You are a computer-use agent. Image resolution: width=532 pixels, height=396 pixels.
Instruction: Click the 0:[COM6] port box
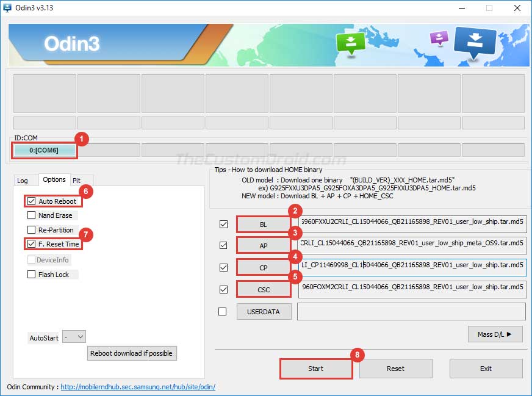(44, 150)
